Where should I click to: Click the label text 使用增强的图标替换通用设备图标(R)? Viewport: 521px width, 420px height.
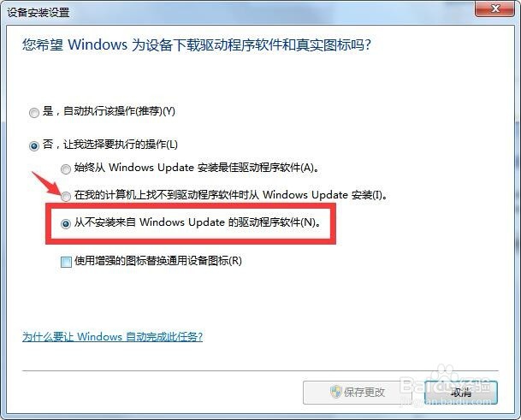coord(157,261)
